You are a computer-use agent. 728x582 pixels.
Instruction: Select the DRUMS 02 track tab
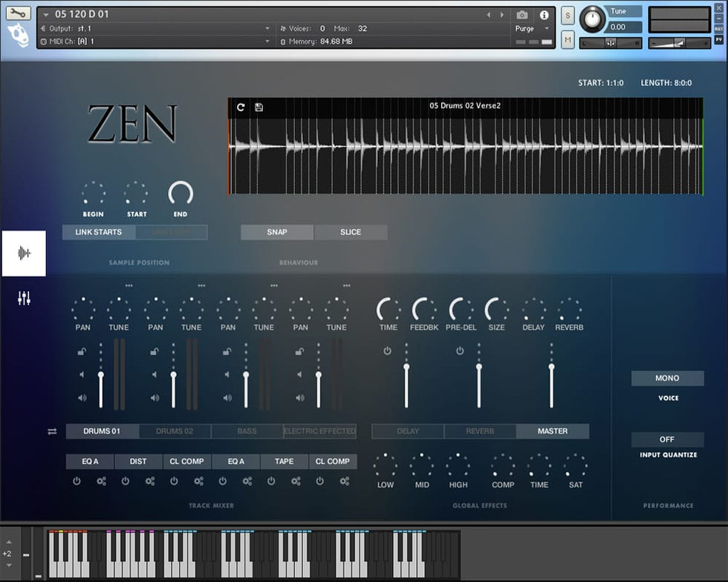174,431
